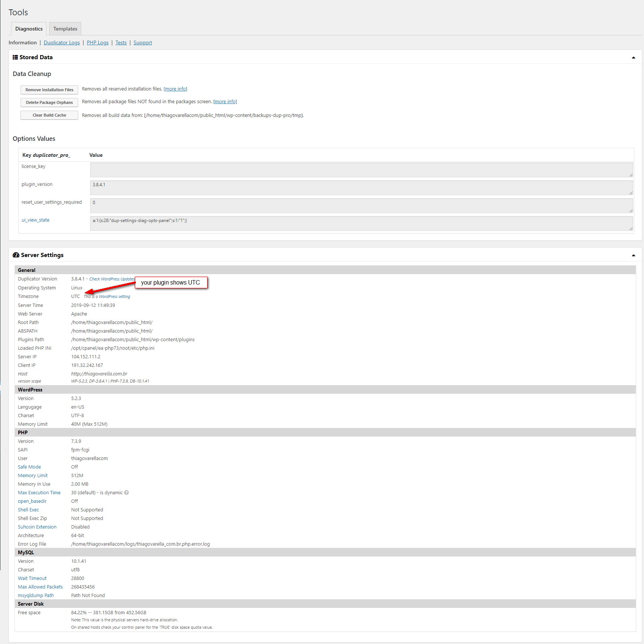Click the open_basedir link
The height and width of the screenshot is (644, 644).
pos(32,501)
